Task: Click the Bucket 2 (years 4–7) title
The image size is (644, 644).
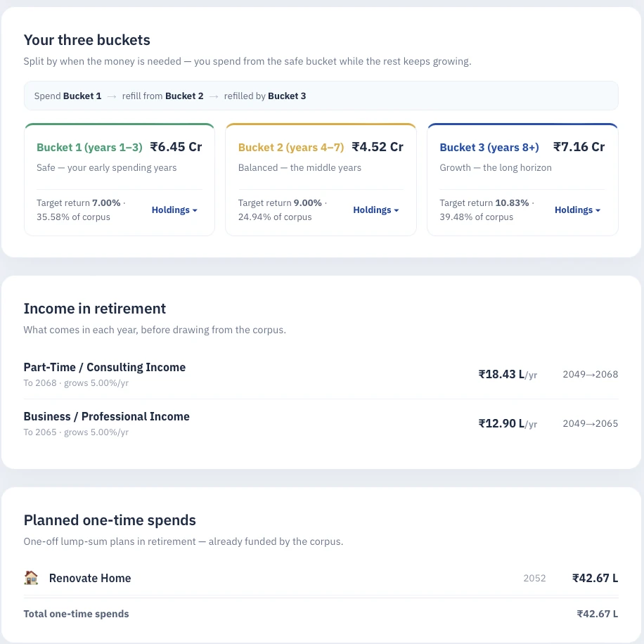Action: point(291,147)
